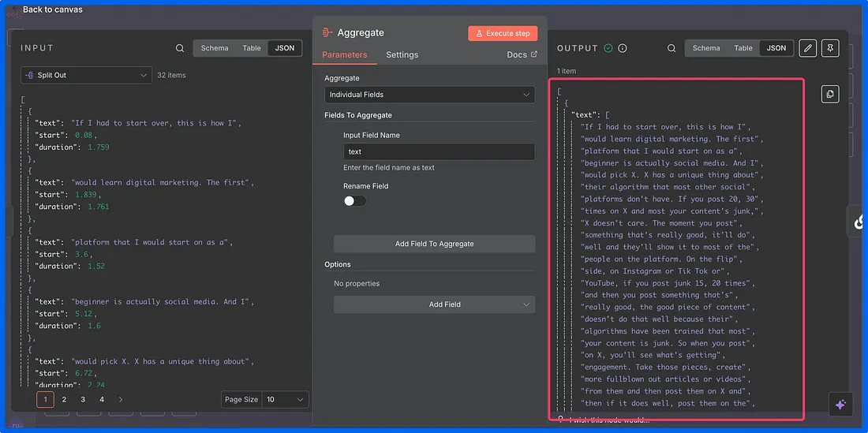This screenshot has width=868, height=433.
Task: Select the Parameters tab
Action: [x=345, y=54]
